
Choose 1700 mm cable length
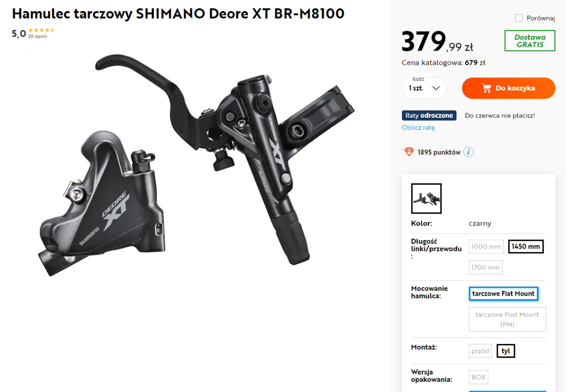point(486,267)
